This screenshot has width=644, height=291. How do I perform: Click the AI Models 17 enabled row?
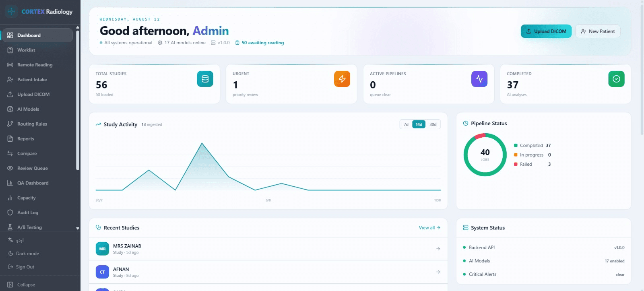click(x=543, y=261)
